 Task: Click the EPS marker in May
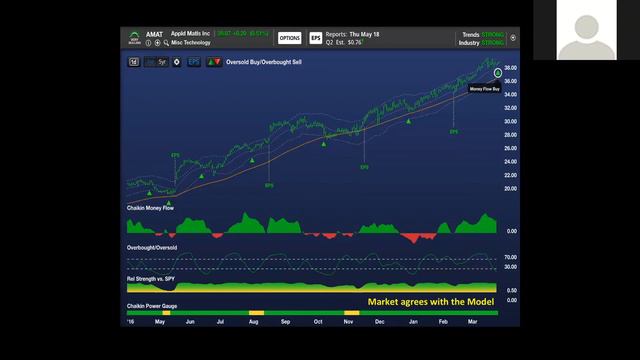pos(175,156)
